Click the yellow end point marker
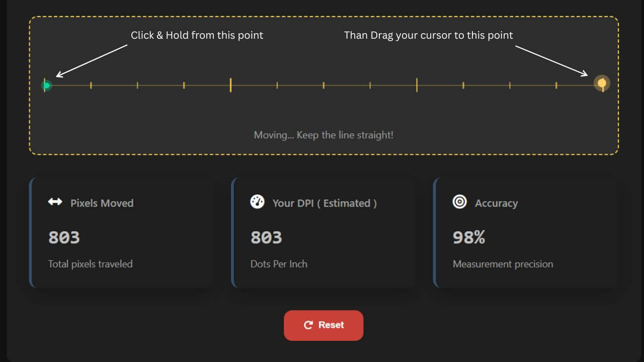 pyautogui.click(x=602, y=83)
